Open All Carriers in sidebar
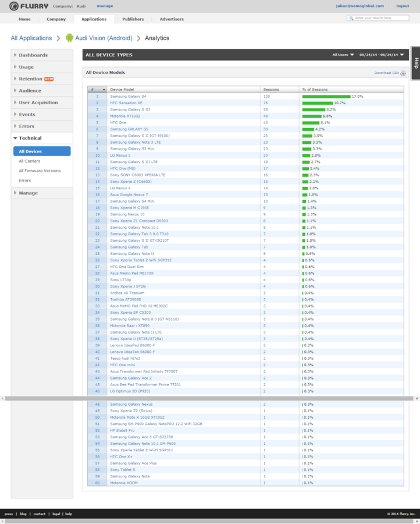This screenshot has width=420, height=524. click(x=30, y=161)
